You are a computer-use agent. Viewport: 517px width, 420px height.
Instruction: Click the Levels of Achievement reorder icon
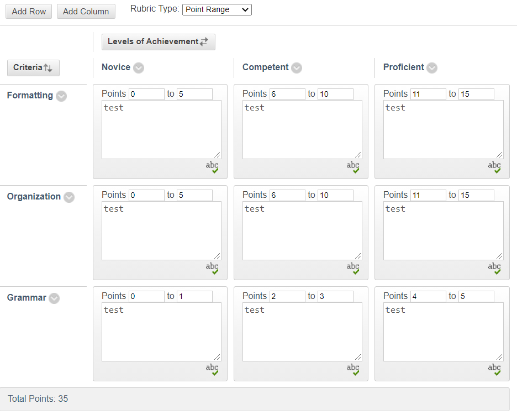204,41
